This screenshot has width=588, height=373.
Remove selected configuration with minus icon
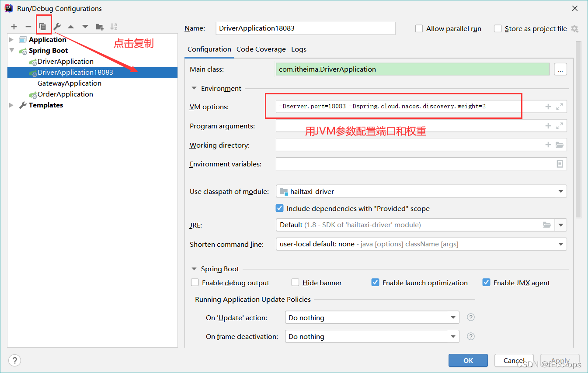(x=28, y=27)
